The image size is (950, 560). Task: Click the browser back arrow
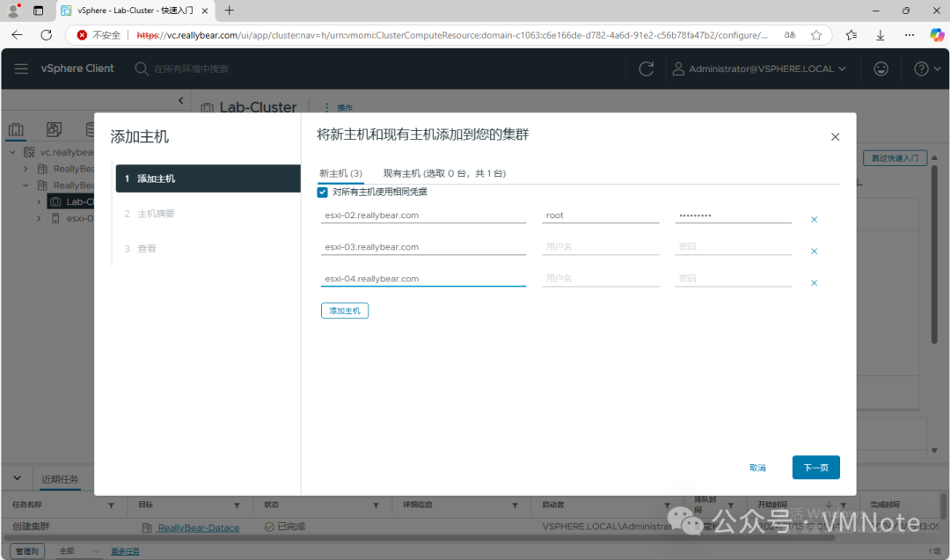(17, 35)
